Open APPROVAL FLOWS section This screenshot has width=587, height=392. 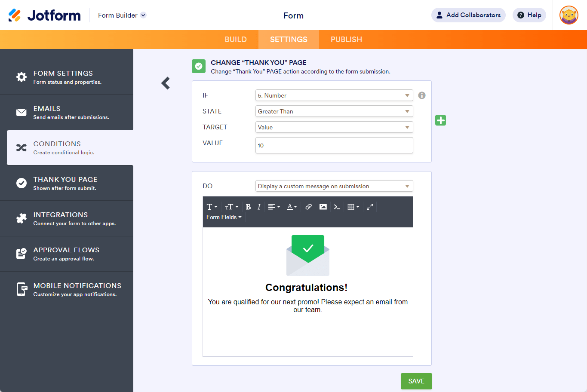[x=67, y=254]
